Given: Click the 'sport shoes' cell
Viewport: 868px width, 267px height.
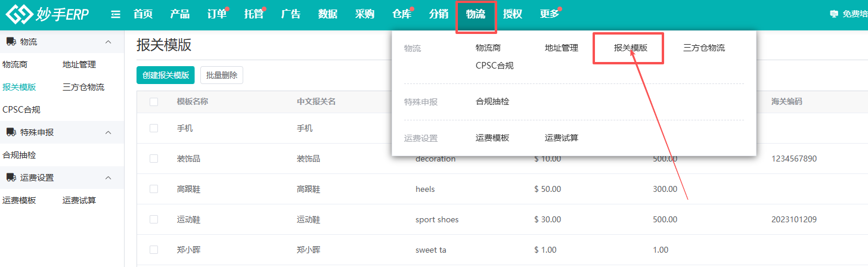Looking at the screenshot, I should click(437, 219).
